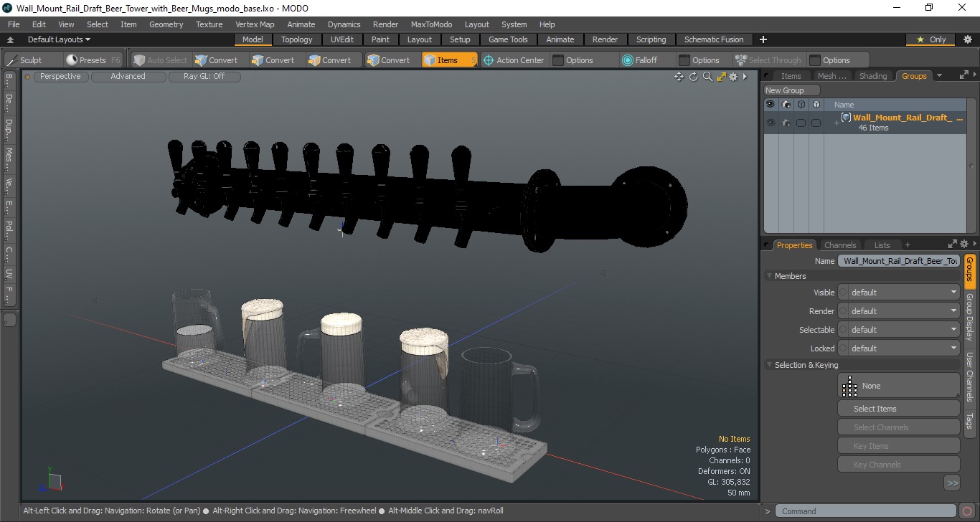980x522 pixels.
Task: Toggle Ray GL Off button
Action: pos(204,77)
